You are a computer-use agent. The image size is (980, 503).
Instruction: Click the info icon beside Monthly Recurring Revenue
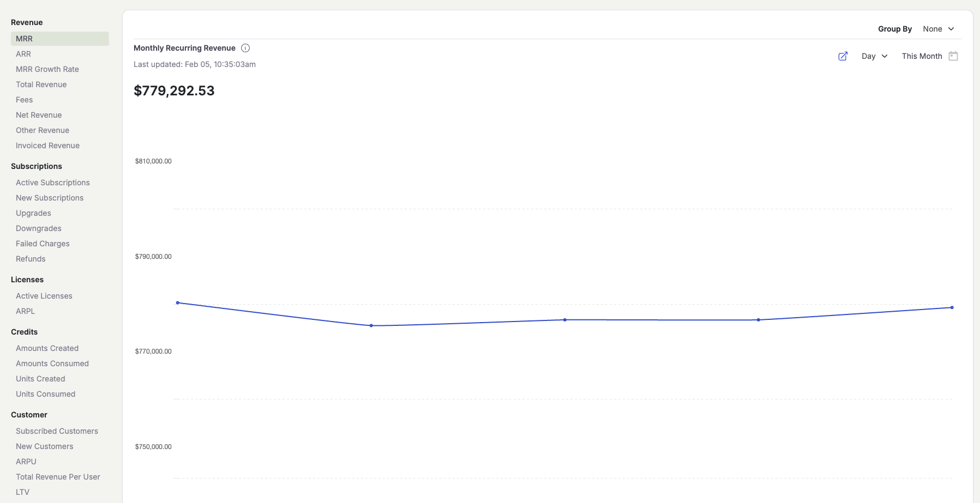(245, 48)
